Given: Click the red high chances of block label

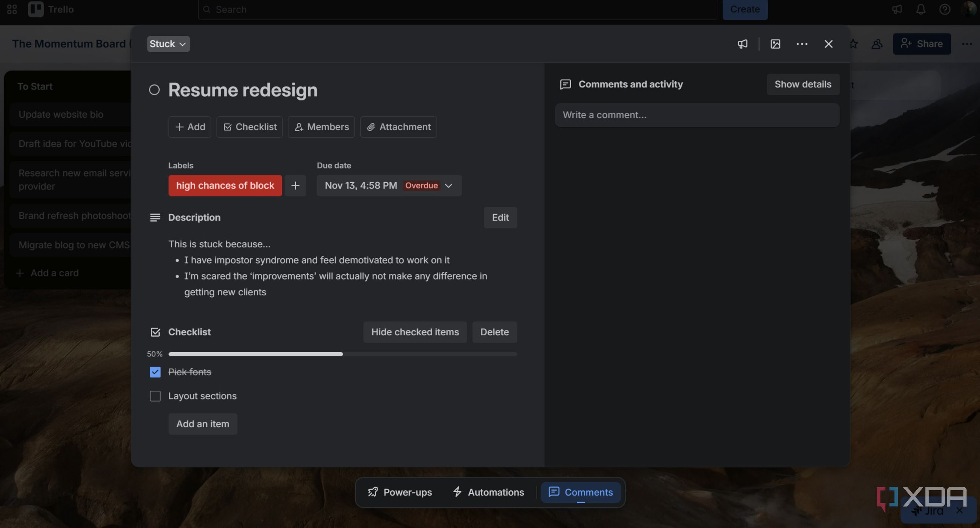Looking at the screenshot, I should (x=225, y=186).
